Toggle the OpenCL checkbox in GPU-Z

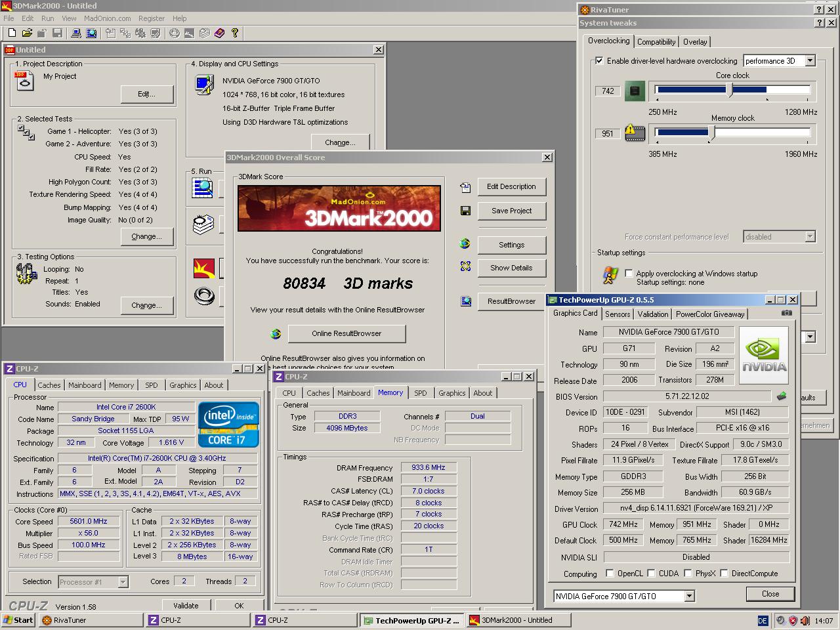pyautogui.click(x=610, y=573)
